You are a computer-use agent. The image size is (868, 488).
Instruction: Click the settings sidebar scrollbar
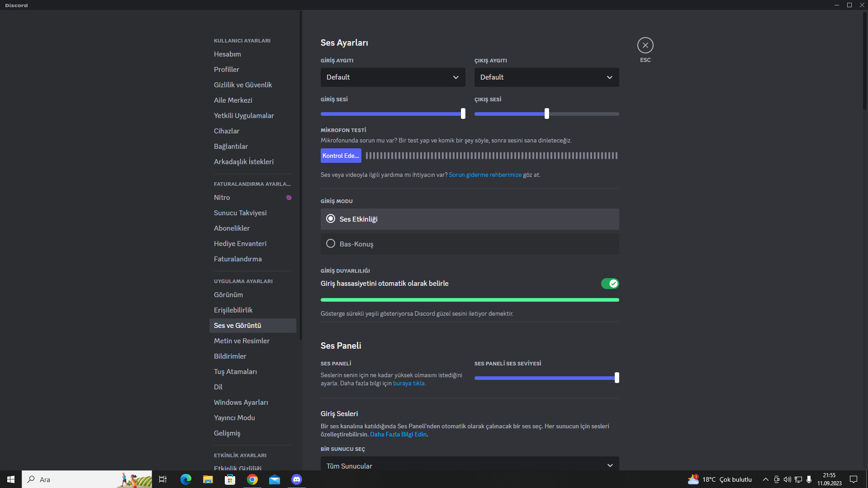point(300,175)
